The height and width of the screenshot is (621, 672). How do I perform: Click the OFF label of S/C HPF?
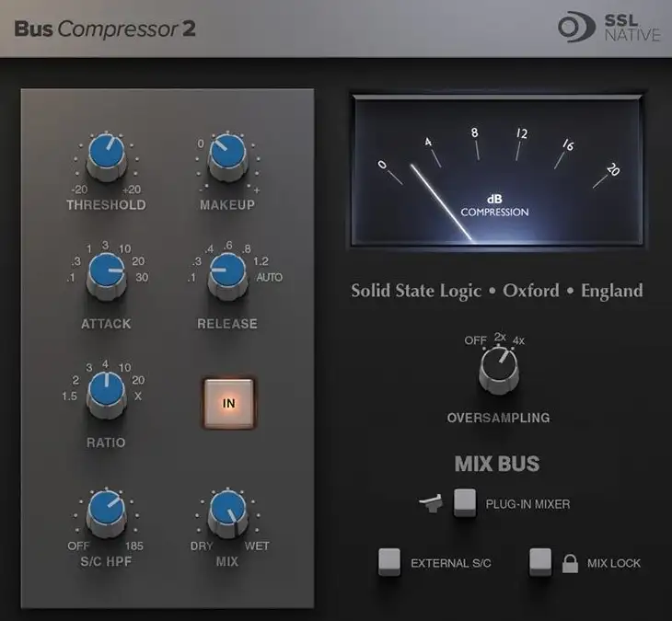point(78,546)
